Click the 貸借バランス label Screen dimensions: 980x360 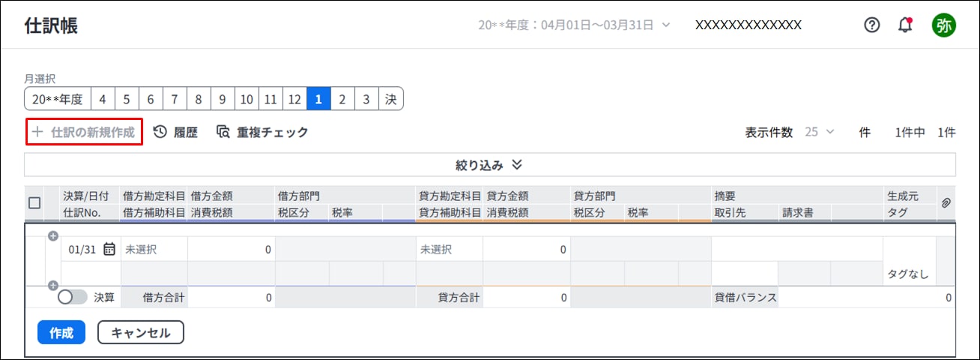click(745, 298)
